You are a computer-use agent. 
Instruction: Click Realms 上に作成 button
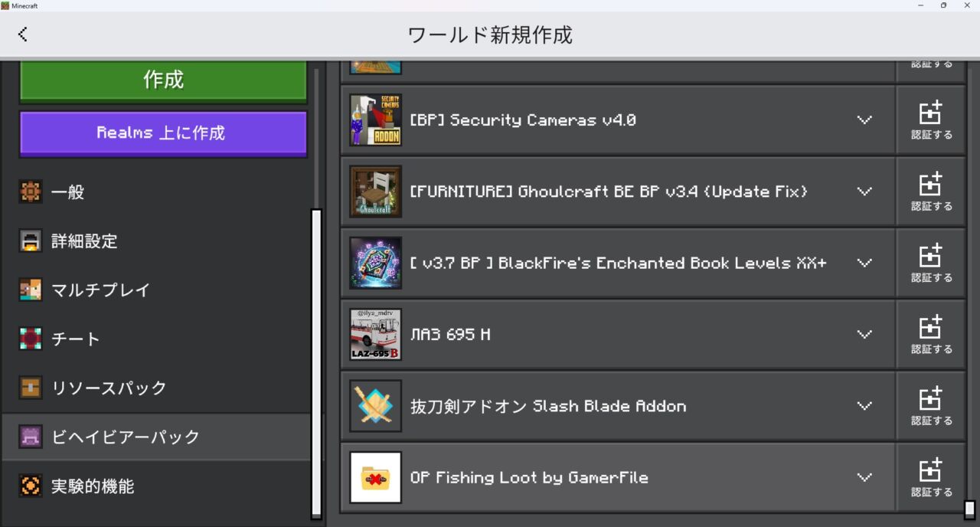pyautogui.click(x=163, y=133)
